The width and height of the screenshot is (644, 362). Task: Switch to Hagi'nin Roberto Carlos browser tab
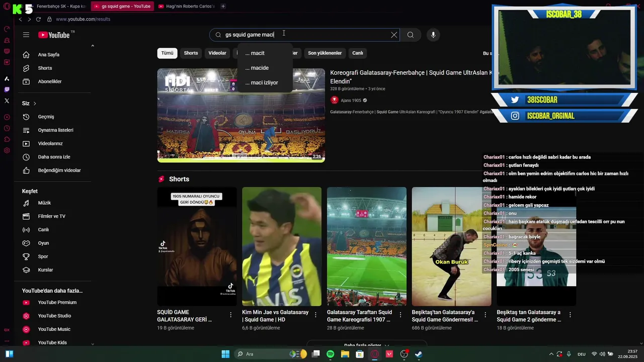pos(186,6)
